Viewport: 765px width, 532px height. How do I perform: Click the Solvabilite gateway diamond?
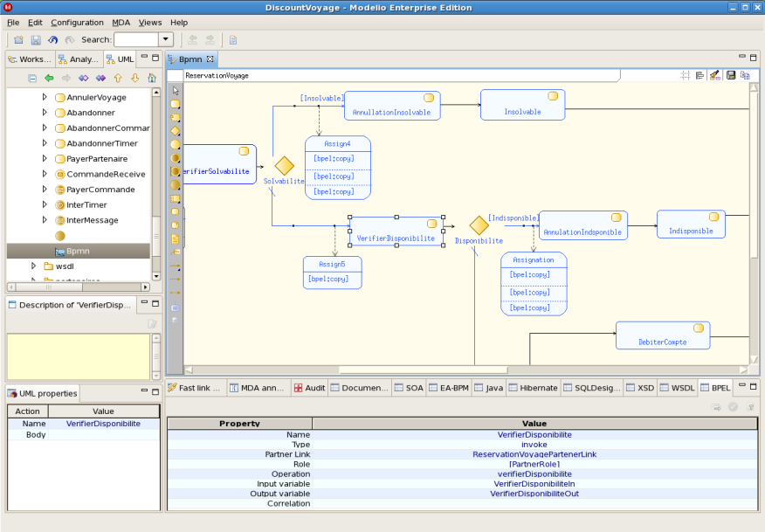284,166
